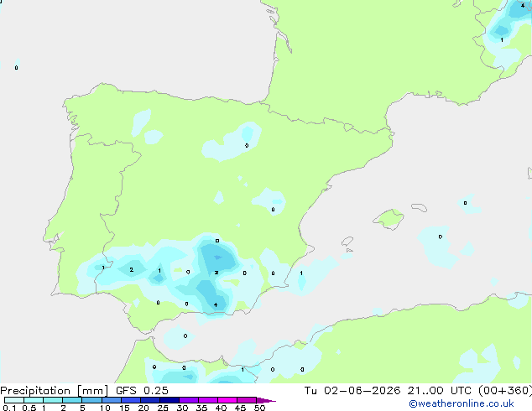532x411 pixels.
Task: Click the "10" legend scale label
Action: (x=105, y=408)
